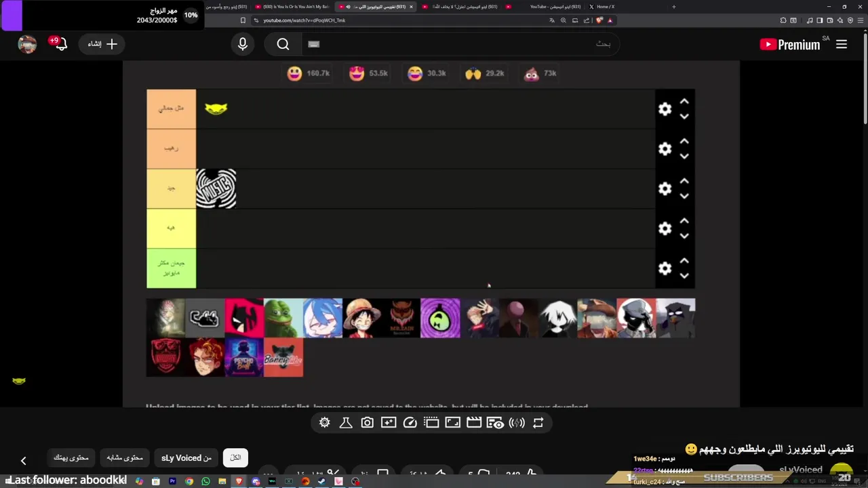This screenshot has height=488, width=868.
Task: Select the 'محتوى مشابه' filter chip
Action: [125, 457]
